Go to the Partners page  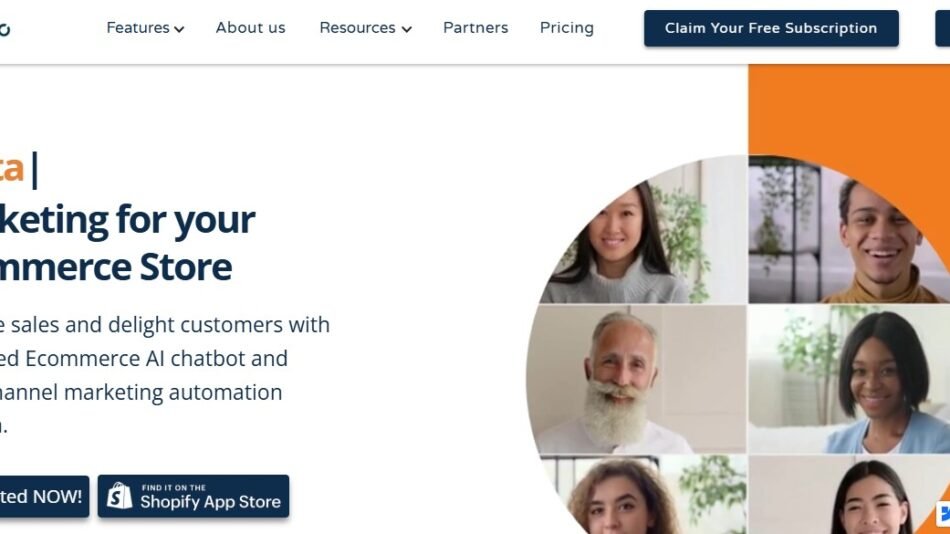pos(475,28)
